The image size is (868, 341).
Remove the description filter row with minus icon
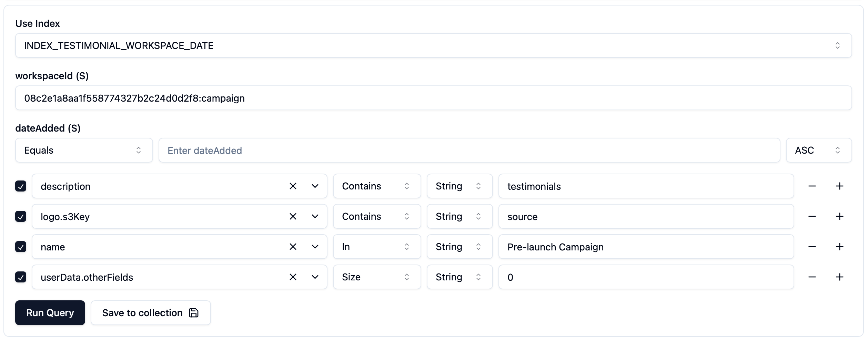click(813, 186)
